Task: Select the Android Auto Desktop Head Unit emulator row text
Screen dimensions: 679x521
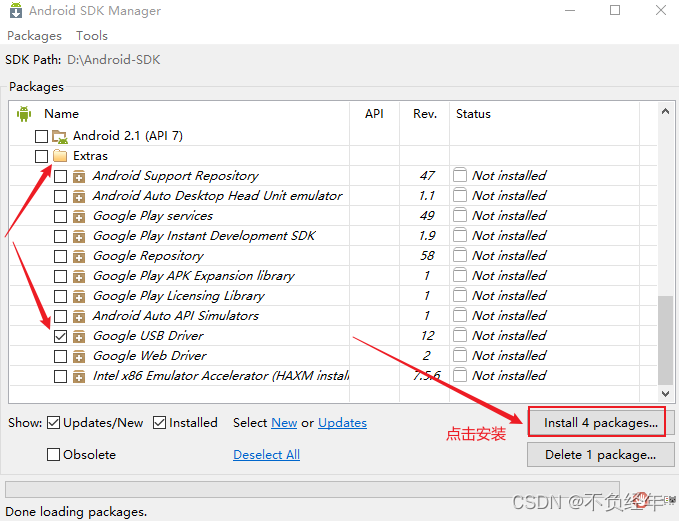Action: [x=217, y=196]
